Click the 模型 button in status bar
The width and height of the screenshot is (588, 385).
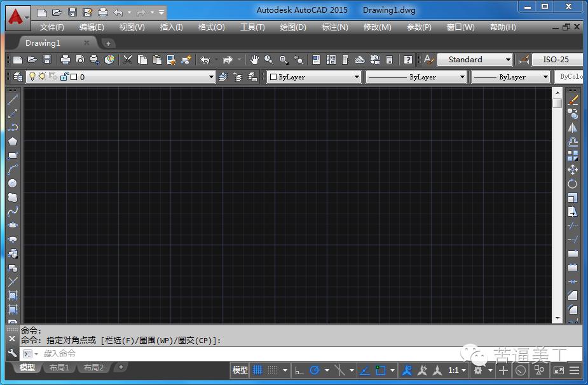point(240,370)
